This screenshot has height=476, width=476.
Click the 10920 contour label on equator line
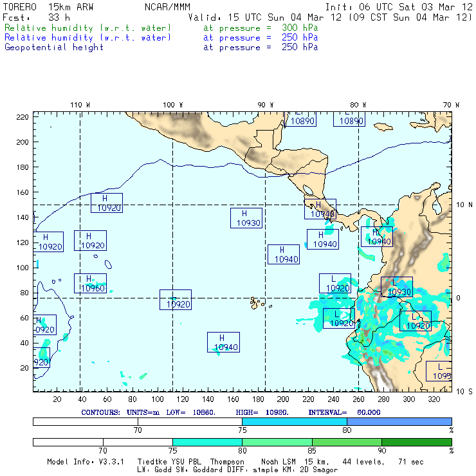176,300
